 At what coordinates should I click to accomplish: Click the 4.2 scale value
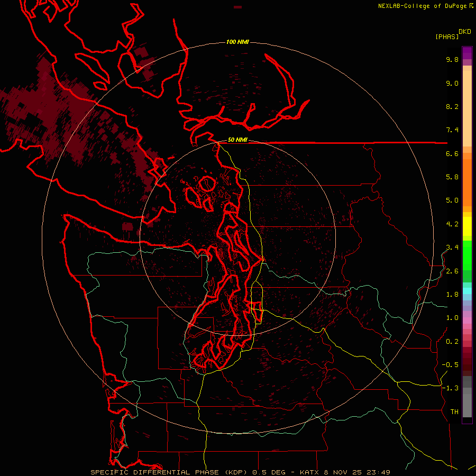click(452, 224)
